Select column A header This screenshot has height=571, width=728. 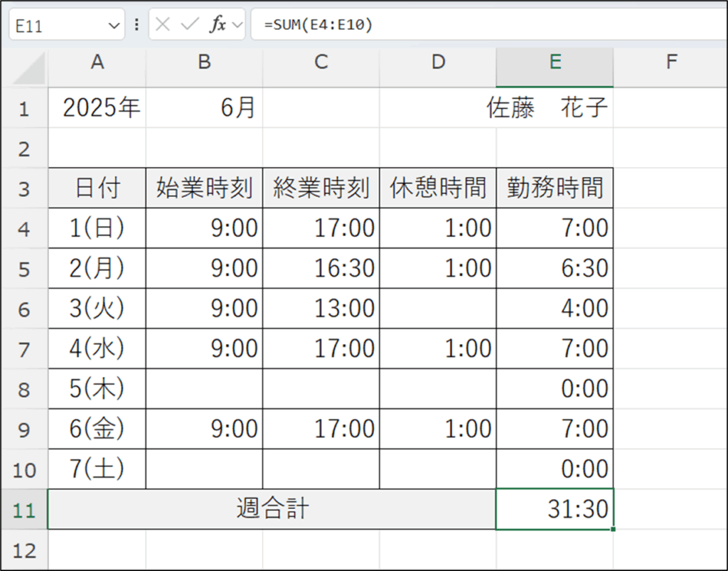97,63
